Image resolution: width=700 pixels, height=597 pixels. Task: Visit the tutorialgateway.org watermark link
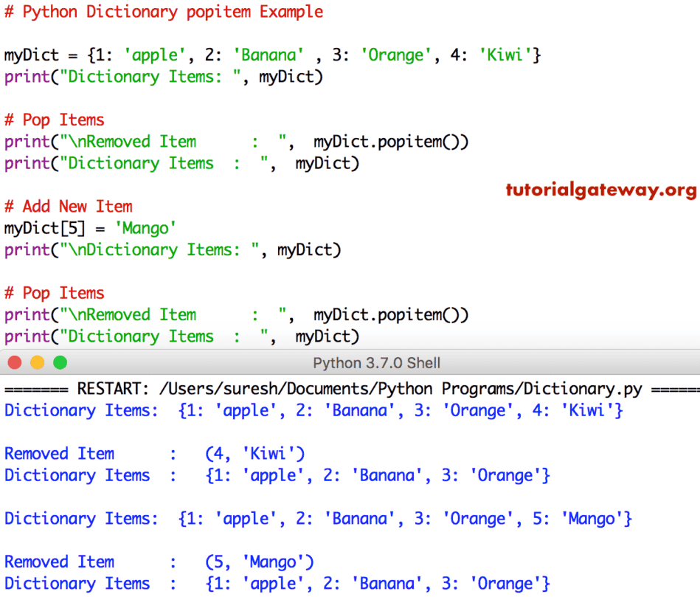[x=600, y=190]
